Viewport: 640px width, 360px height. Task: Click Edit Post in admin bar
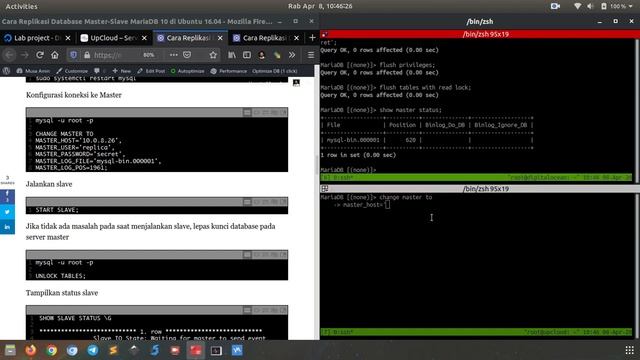pyautogui.click(x=151, y=71)
